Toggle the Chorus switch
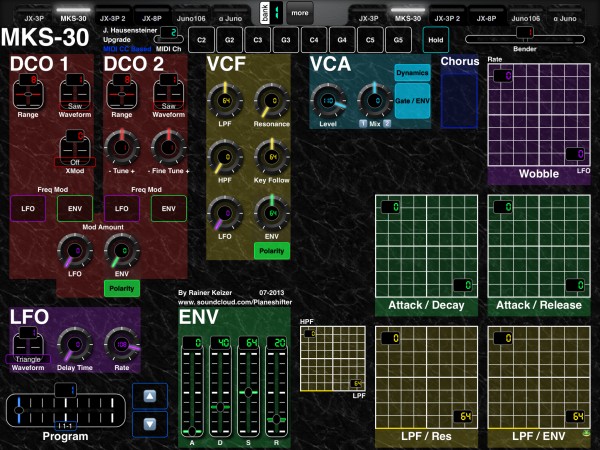 459,101
